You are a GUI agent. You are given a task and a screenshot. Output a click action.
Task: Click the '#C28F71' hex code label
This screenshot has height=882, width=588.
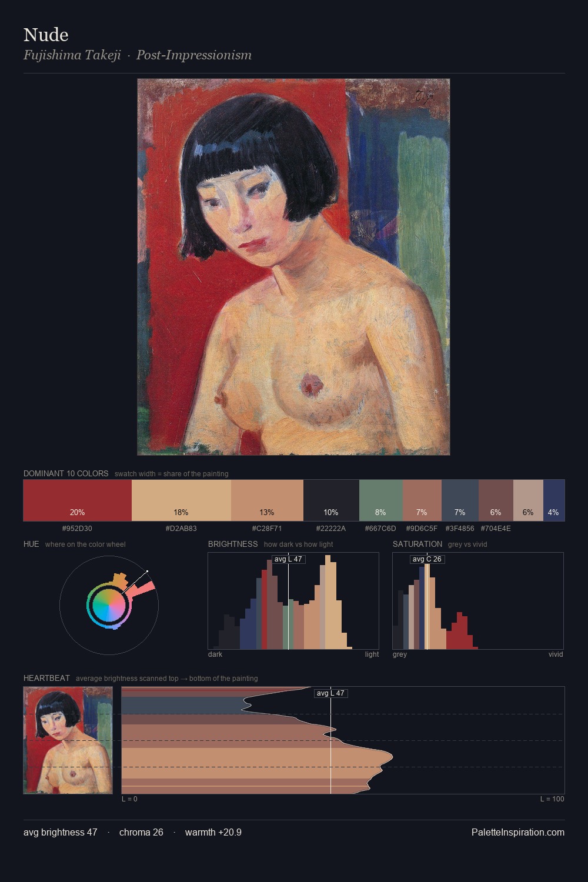267,528
